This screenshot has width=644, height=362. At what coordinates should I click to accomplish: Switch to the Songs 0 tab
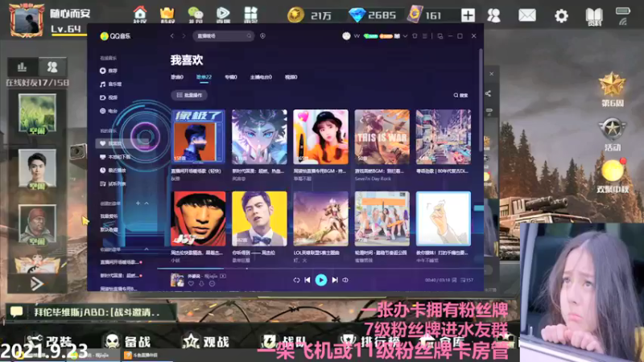177,76
